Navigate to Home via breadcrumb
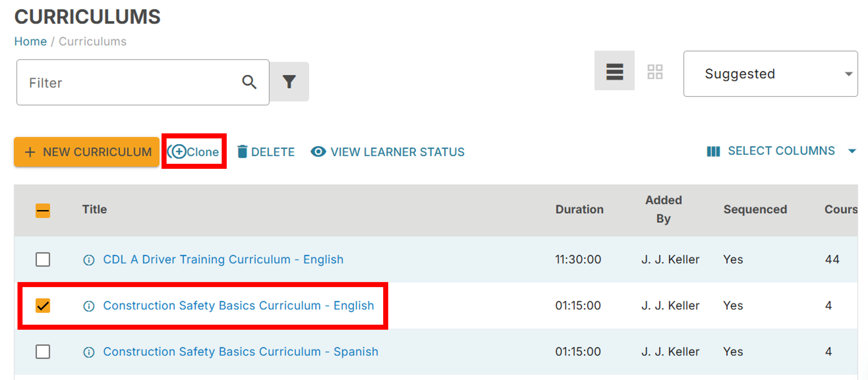868x380 pixels. 30,41
